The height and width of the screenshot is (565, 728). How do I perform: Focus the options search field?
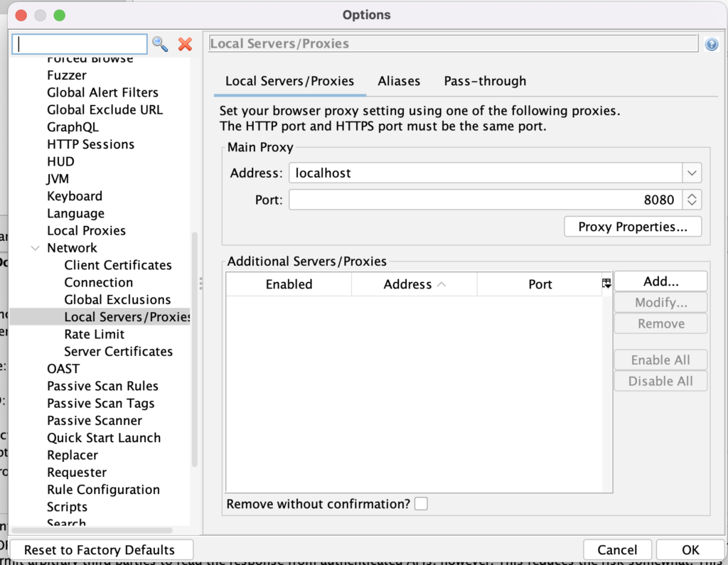coord(80,44)
